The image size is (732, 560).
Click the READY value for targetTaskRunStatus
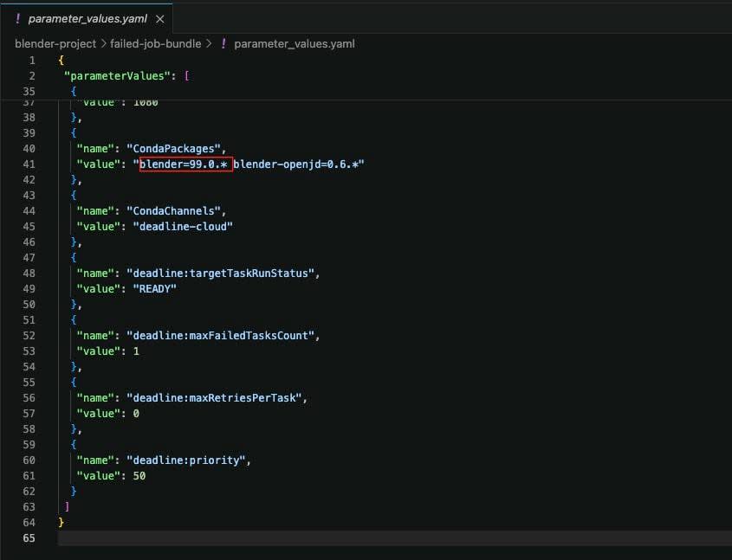[155, 288]
